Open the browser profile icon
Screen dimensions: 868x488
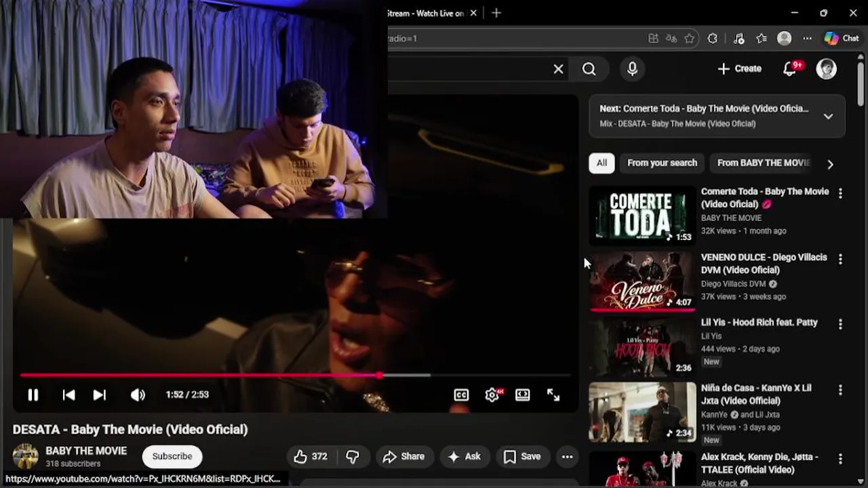pos(785,39)
